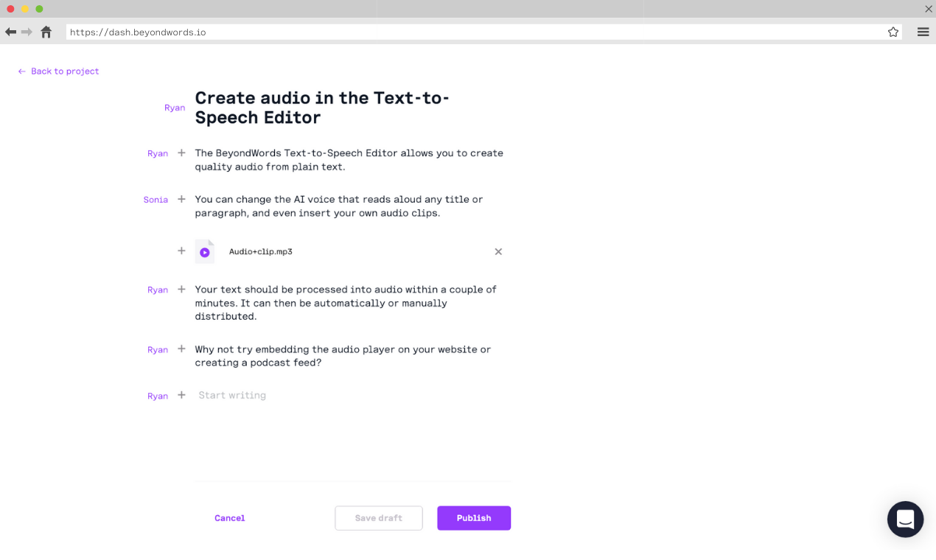Click the Audio+clip.mp3 file name
Screen dimensions: 936x560
(x=261, y=251)
